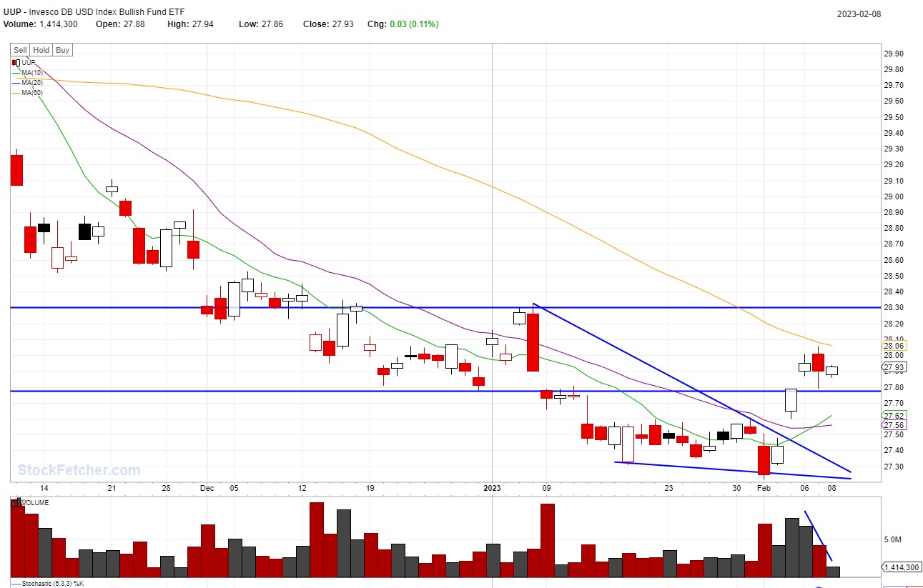
Task: Select the MA(60) orange legend entry
Action: 26,93
